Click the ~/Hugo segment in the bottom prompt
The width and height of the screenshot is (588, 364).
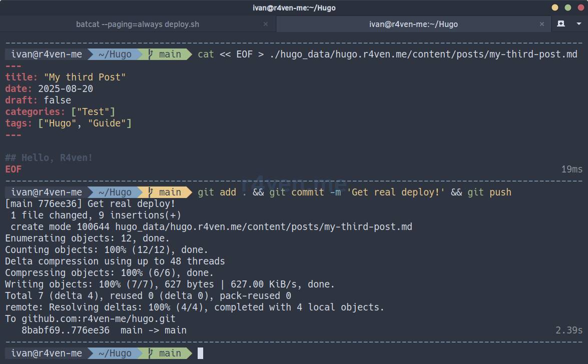pyautogui.click(x=115, y=353)
